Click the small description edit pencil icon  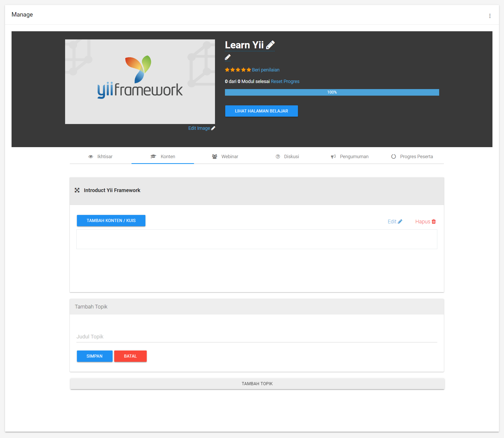[228, 57]
